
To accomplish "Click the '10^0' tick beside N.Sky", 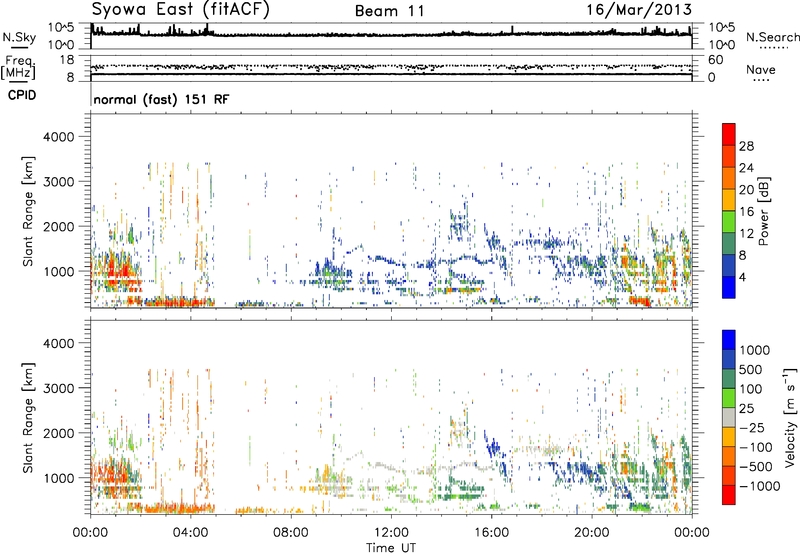I will click(x=61, y=45).
